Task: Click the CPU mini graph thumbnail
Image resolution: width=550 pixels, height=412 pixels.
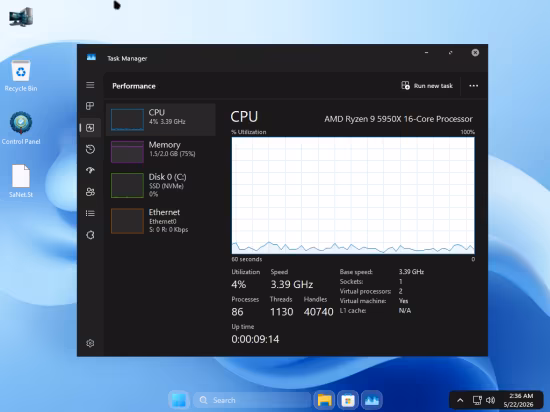Action: [127, 120]
